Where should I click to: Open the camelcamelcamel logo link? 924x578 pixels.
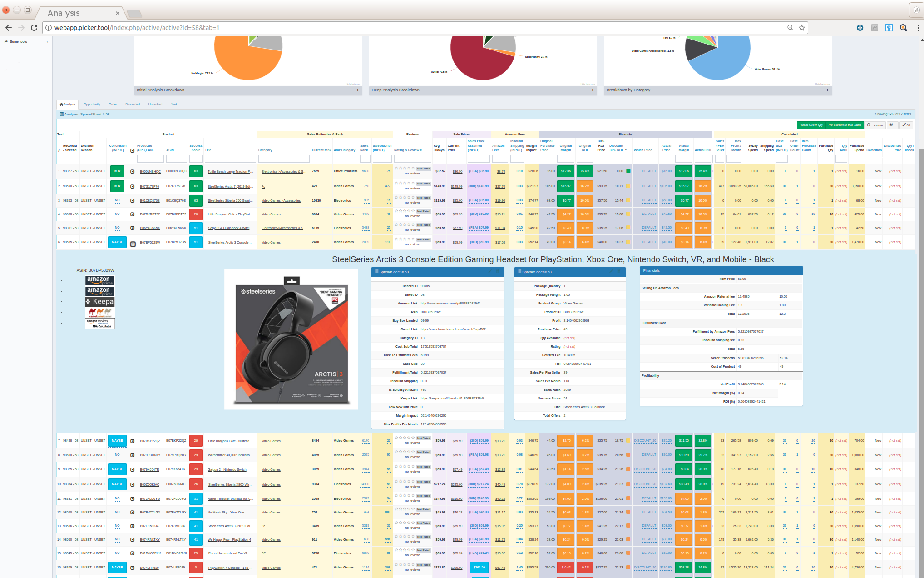100,313
